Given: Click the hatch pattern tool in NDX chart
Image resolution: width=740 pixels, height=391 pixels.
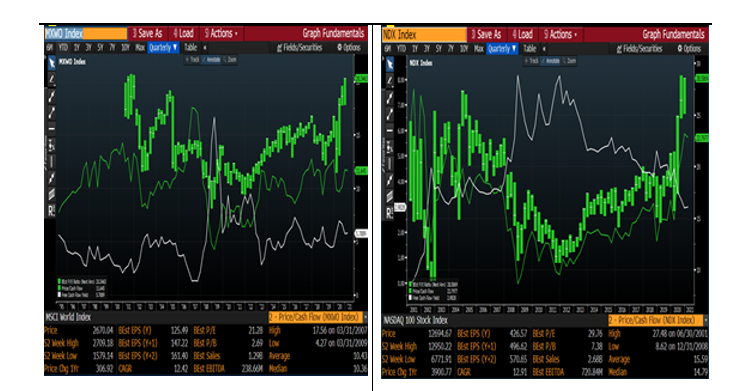Looking at the screenshot, I should click(390, 196).
